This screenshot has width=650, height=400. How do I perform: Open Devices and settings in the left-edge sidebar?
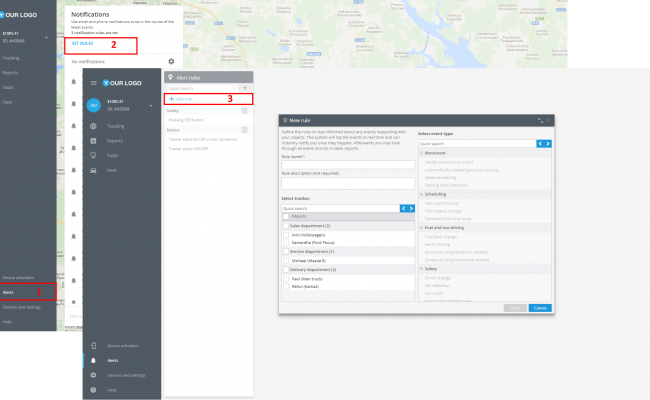[22, 307]
